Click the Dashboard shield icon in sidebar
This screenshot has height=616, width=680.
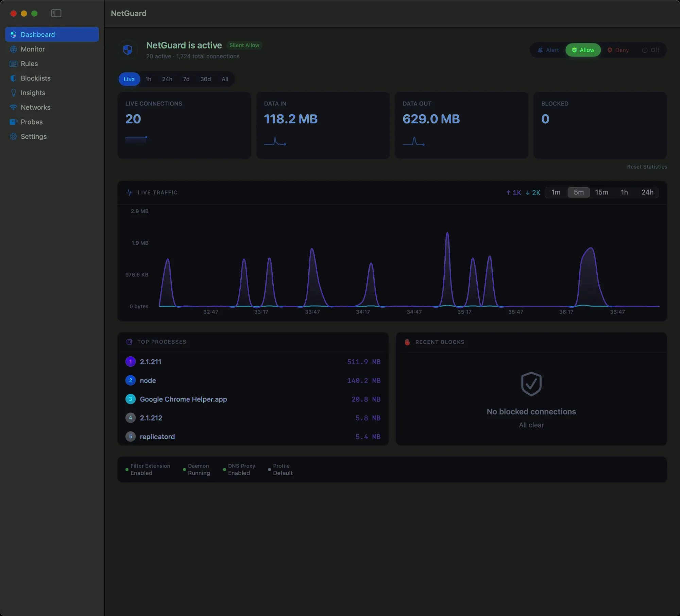click(x=14, y=34)
